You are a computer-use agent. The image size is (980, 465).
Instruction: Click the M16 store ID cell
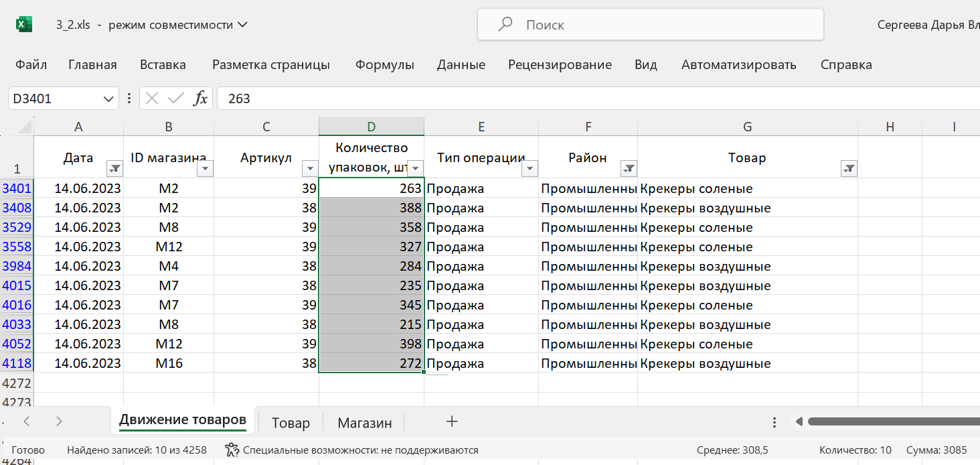click(x=169, y=363)
